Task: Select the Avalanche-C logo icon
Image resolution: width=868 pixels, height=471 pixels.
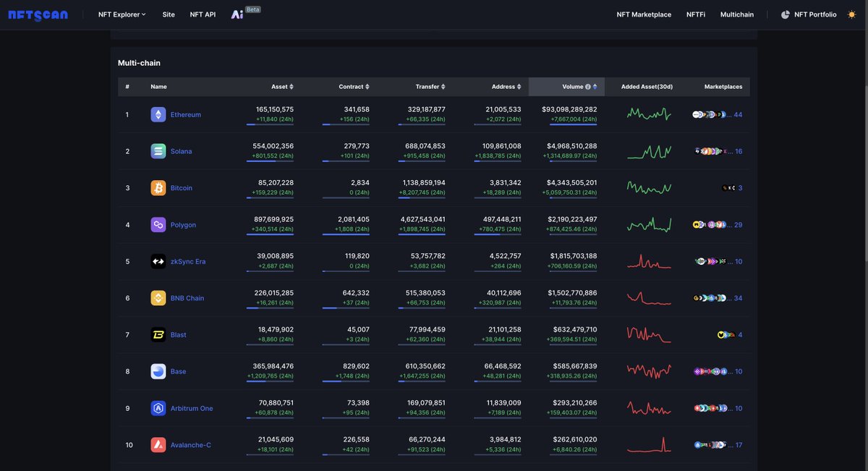Action: pyautogui.click(x=158, y=445)
